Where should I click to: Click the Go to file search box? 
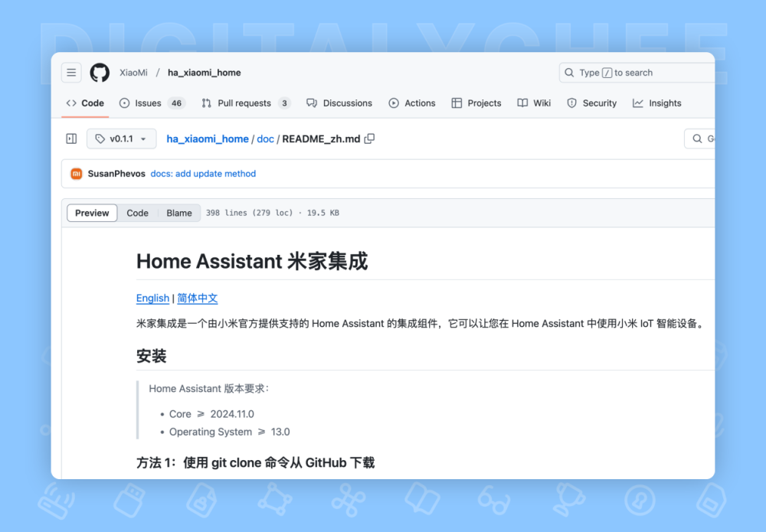[x=699, y=139]
